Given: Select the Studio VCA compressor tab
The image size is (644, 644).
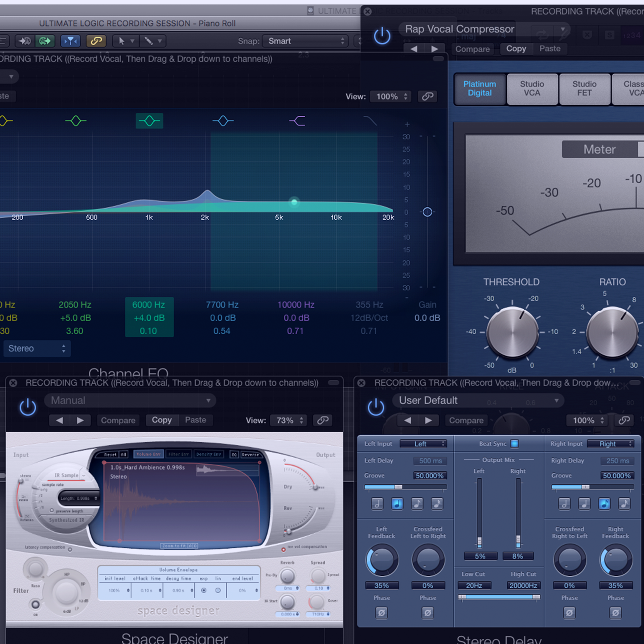Looking at the screenshot, I should coord(532,89).
